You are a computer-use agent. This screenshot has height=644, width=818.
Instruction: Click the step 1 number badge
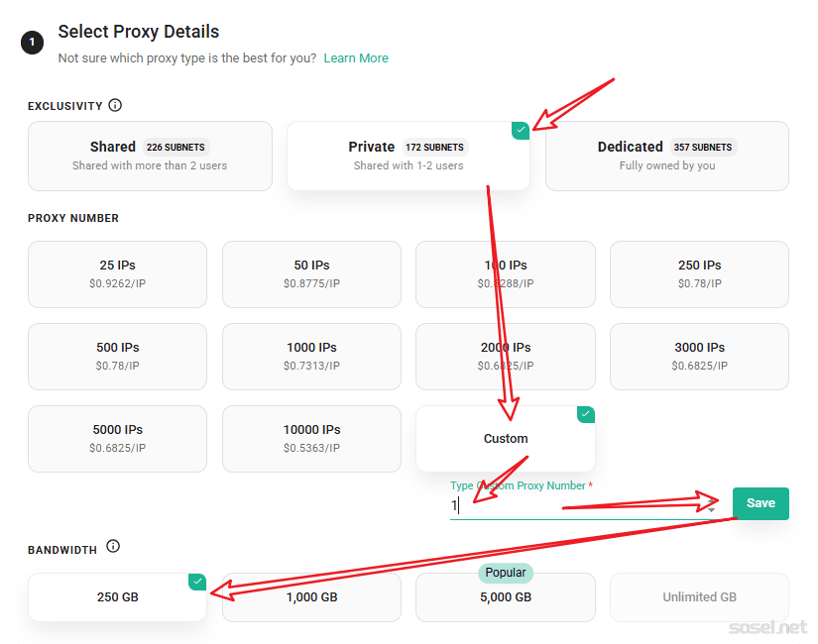point(33,43)
